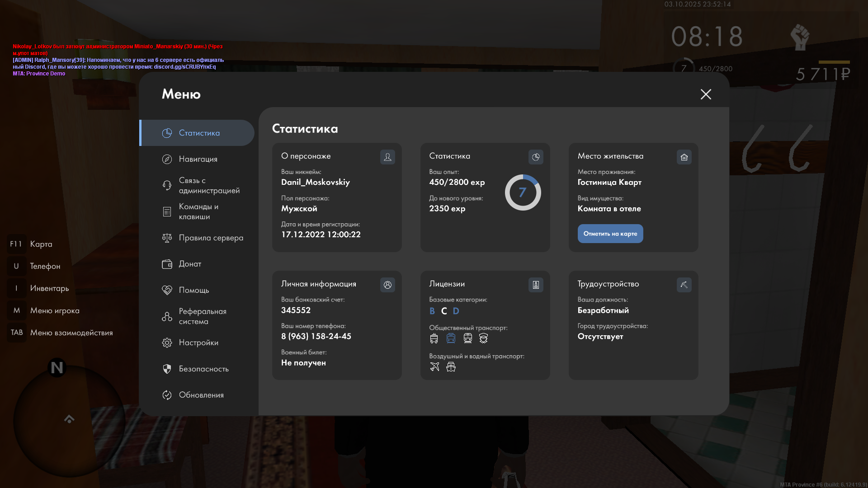Open the Навигация menu section
This screenshot has height=488, width=868.
(x=198, y=159)
